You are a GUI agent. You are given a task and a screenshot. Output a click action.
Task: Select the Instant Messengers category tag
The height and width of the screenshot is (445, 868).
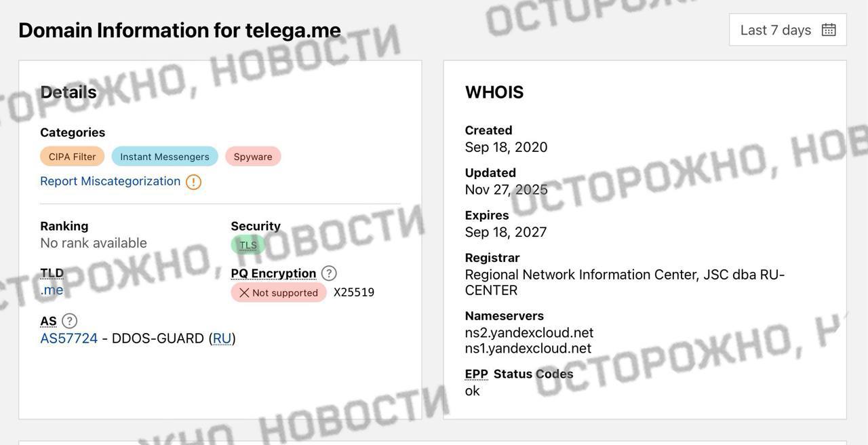coord(165,157)
